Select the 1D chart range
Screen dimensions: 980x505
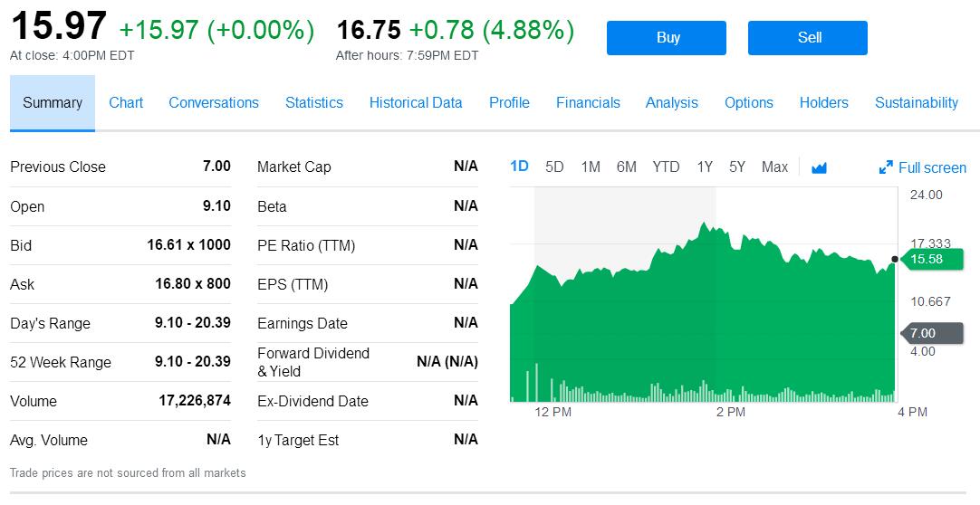point(519,167)
